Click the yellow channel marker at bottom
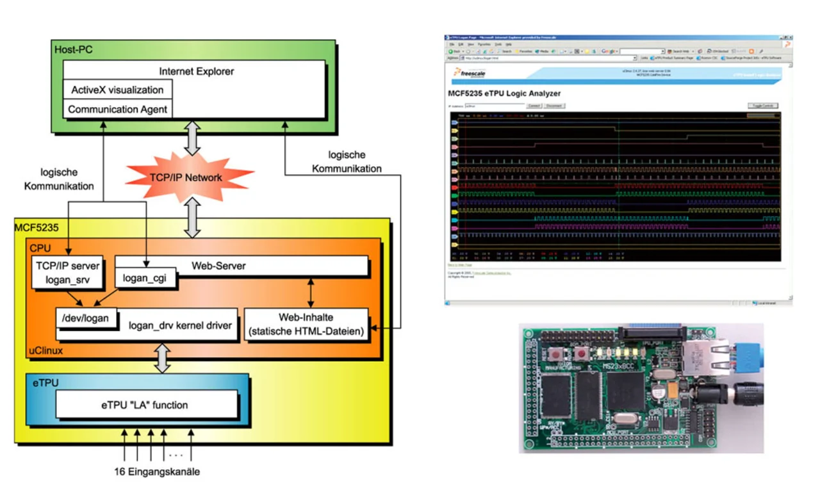Screen dimensions: 820x504 (454, 245)
